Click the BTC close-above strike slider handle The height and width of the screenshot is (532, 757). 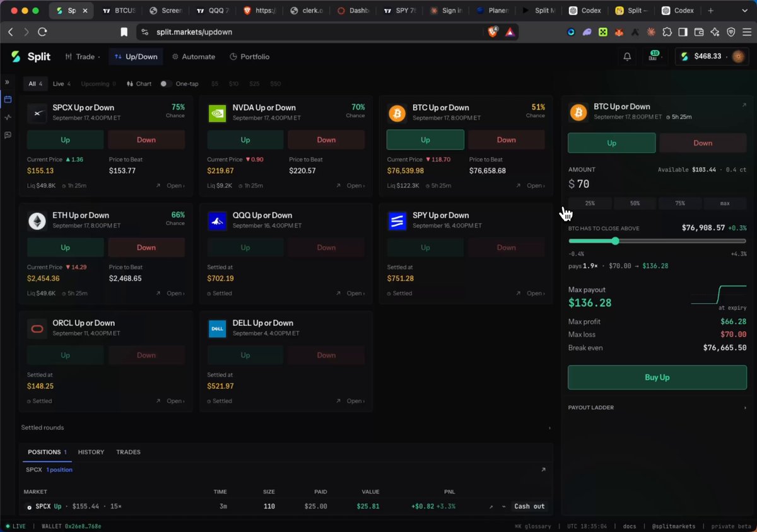[616, 241]
